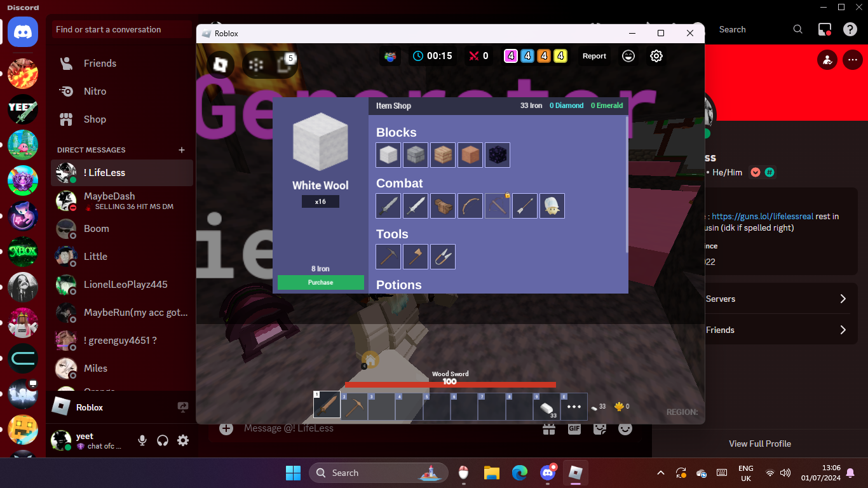Select the pickaxe in Tools section
The width and height of the screenshot is (868, 488).
[x=388, y=257]
